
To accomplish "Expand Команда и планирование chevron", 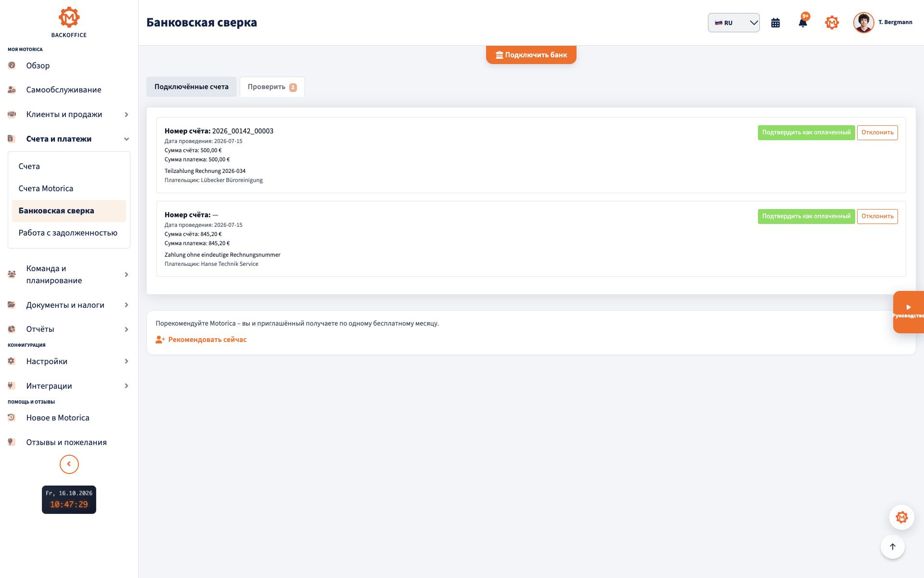I will click(x=127, y=275).
